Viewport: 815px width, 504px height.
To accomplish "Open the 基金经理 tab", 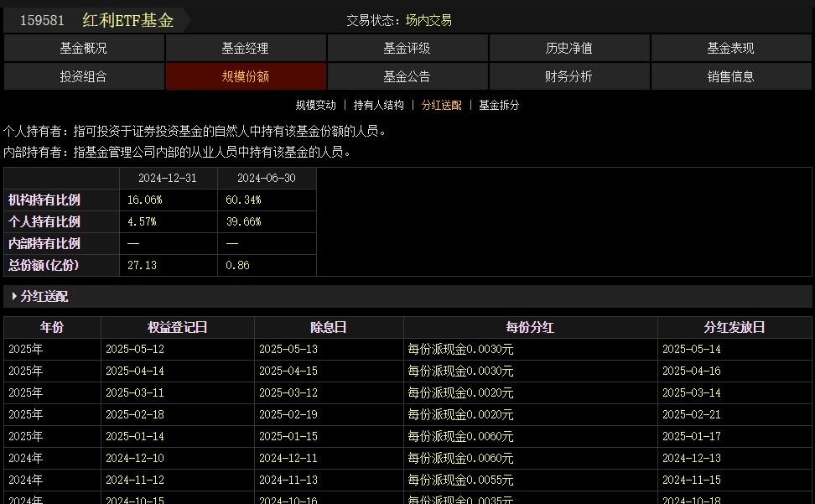I will (x=246, y=49).
